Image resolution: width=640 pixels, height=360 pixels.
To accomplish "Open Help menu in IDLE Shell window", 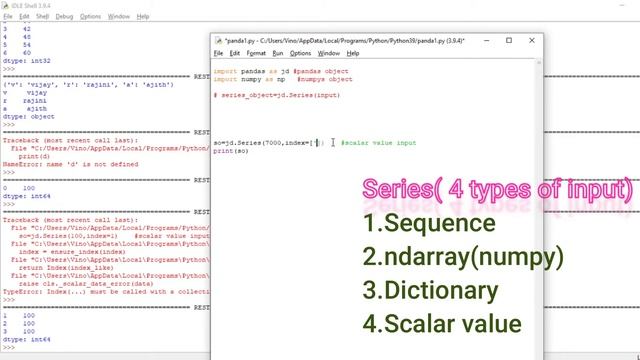I will coord(142,16).
